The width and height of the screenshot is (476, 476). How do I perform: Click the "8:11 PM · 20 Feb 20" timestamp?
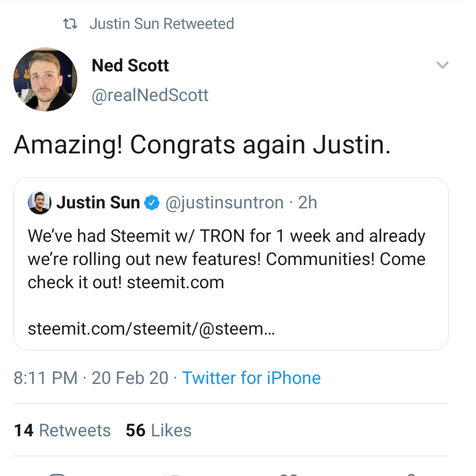[91, 378]
